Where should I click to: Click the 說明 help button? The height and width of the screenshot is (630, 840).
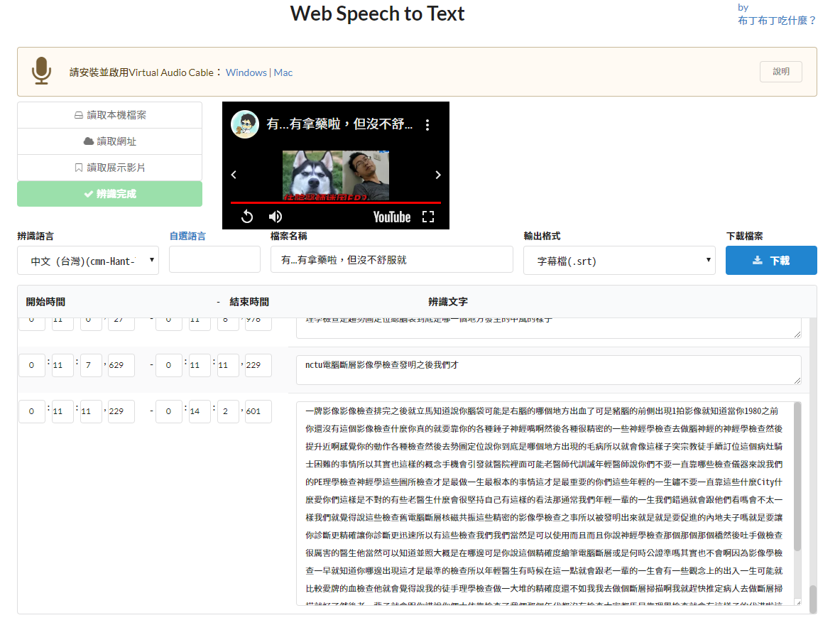click(x=780, y=72)
